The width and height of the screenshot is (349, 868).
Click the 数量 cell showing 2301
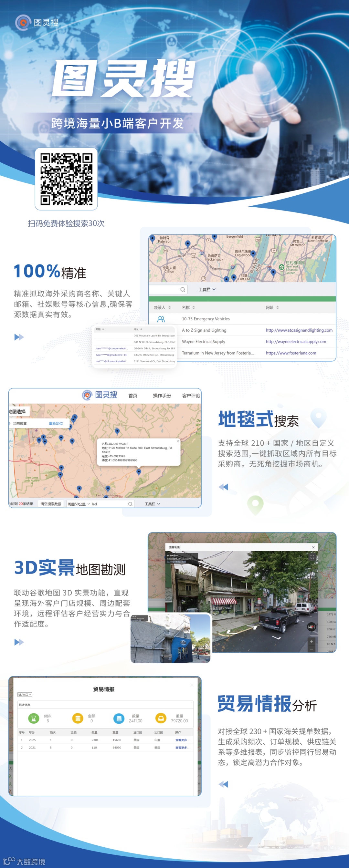[x=95, y=740]
